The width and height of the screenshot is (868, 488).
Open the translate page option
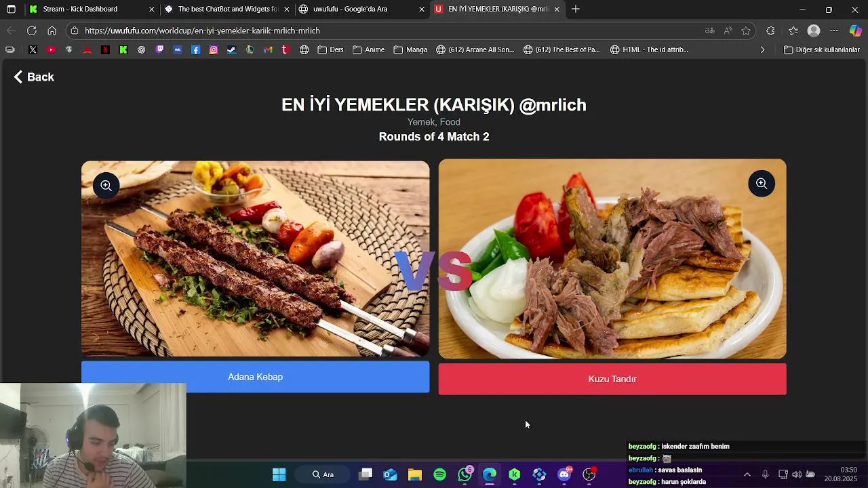709,30
